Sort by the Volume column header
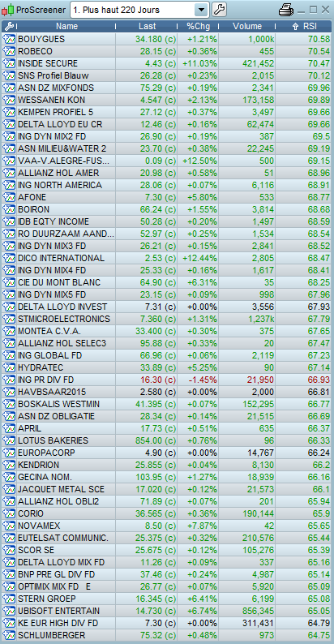Image resolution: width=334 pixels, height=644 pixels. tap(247, 26)
